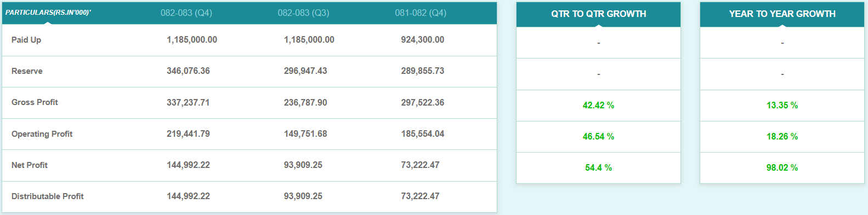This screenshot has height=215, width=868.
Task: Click the 42.42 % quarterly growth value
Action: pos(599,106)
